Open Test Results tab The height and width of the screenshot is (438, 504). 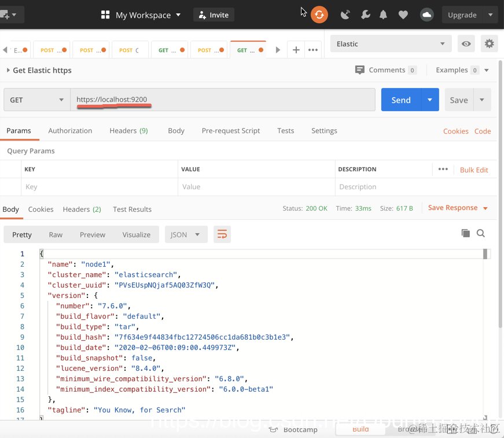(132, 209)
